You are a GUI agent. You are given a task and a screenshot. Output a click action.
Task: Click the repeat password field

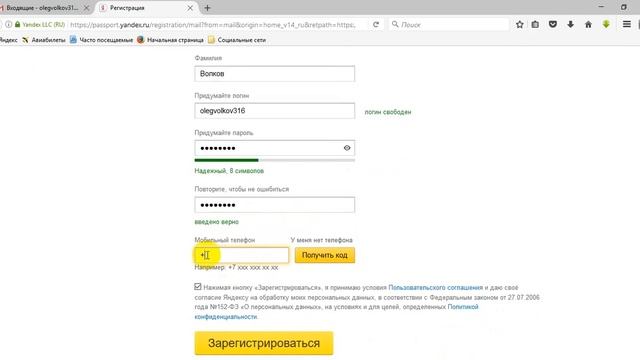click(x=275, y=204)
